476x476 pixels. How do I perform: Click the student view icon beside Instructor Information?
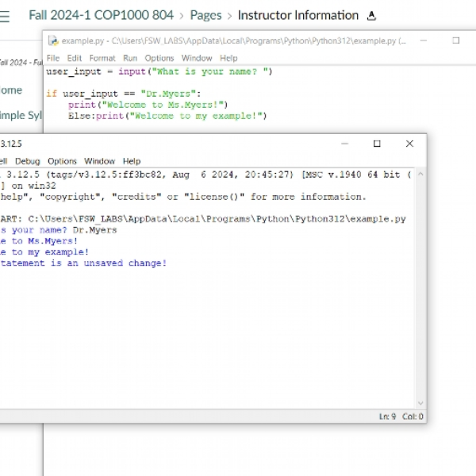[371, 16]
